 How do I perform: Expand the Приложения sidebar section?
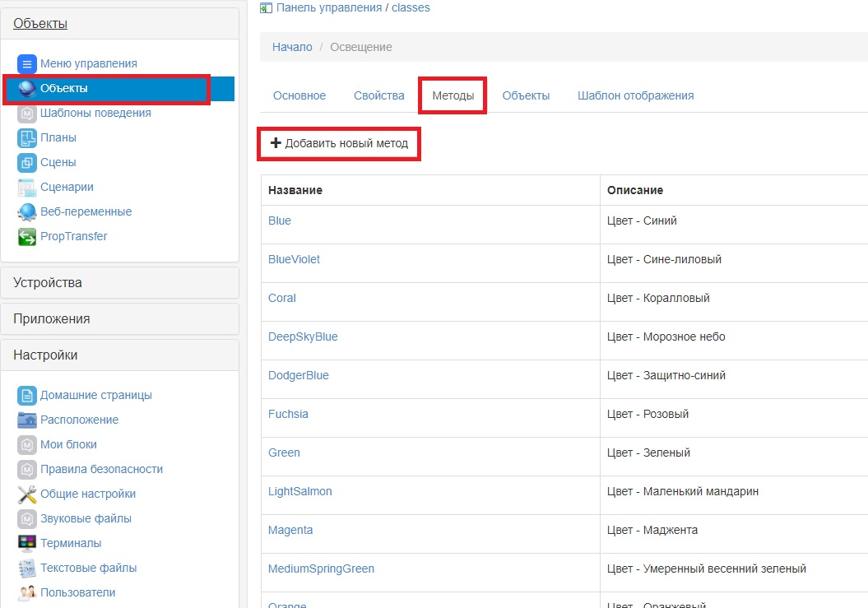pos(52,318)
